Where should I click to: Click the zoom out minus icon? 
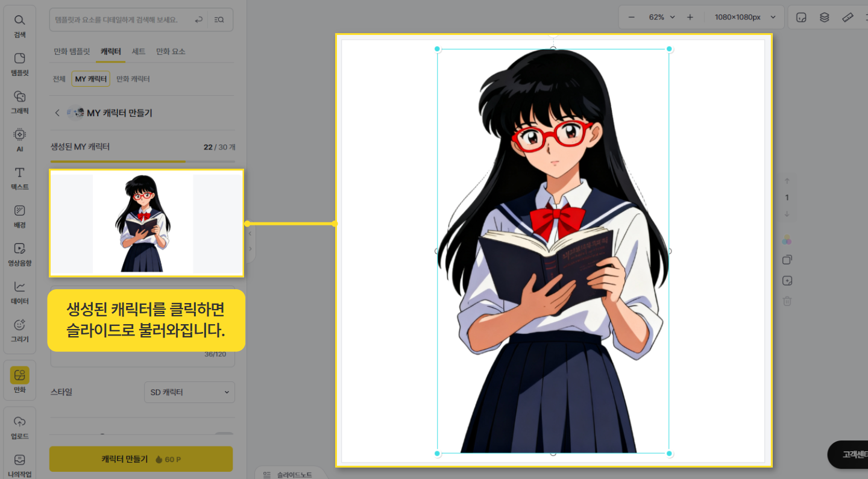point(632,17)
